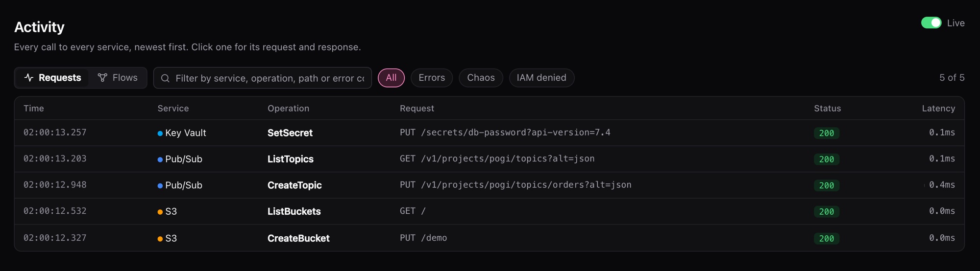The height and width of the screenshot is (271, 980).
Task: Click the 5 of 5 count
Action: tap(952, 78)
